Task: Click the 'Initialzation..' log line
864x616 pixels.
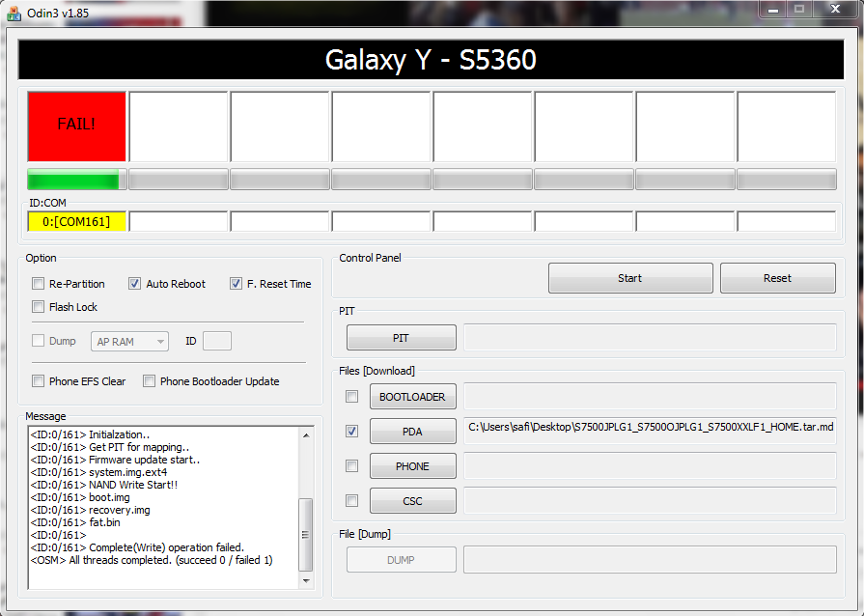Action: [x=91, y=434]
